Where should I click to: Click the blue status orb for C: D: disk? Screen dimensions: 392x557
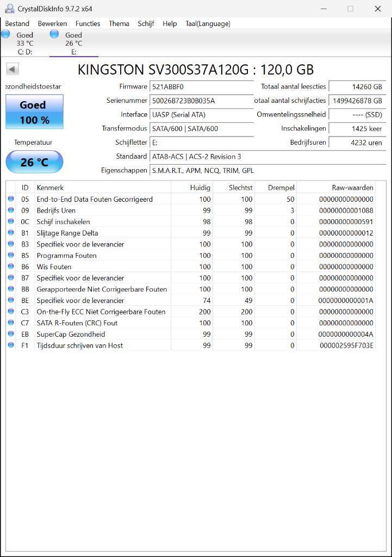5,34
